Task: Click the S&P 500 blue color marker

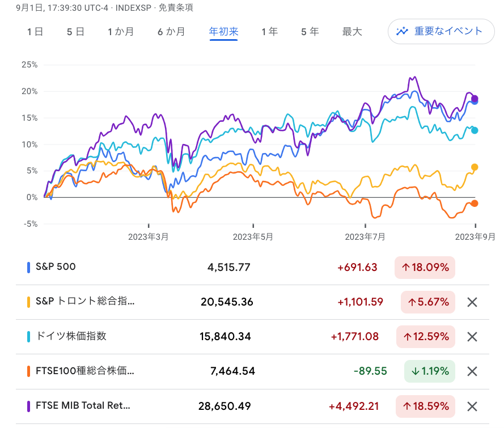Action: [28, 268]
